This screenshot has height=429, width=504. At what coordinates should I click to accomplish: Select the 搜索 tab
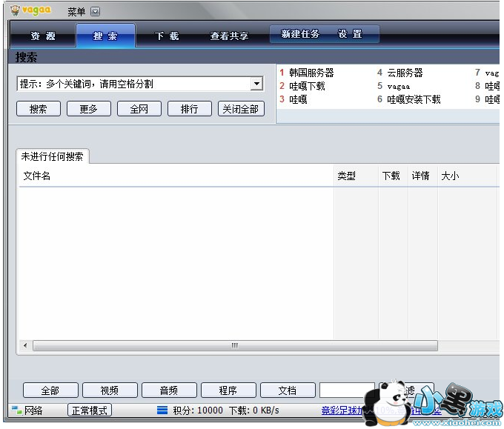[105, 36]
